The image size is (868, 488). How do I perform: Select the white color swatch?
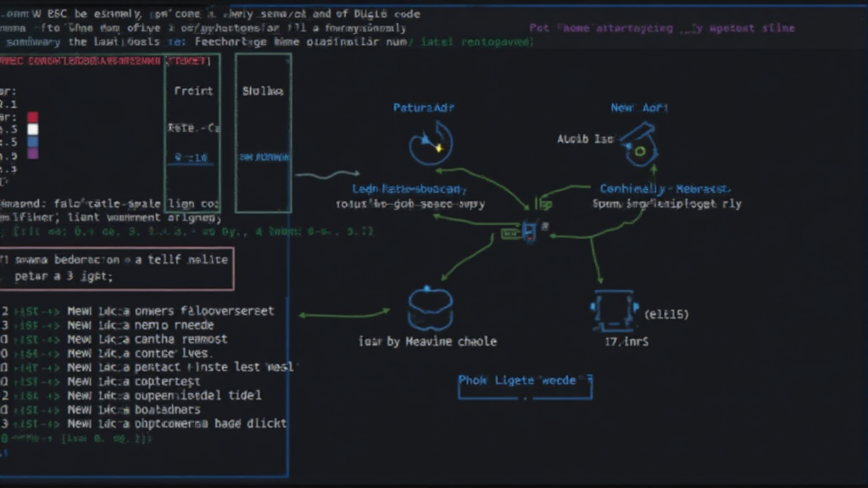[x=32, y=130]
